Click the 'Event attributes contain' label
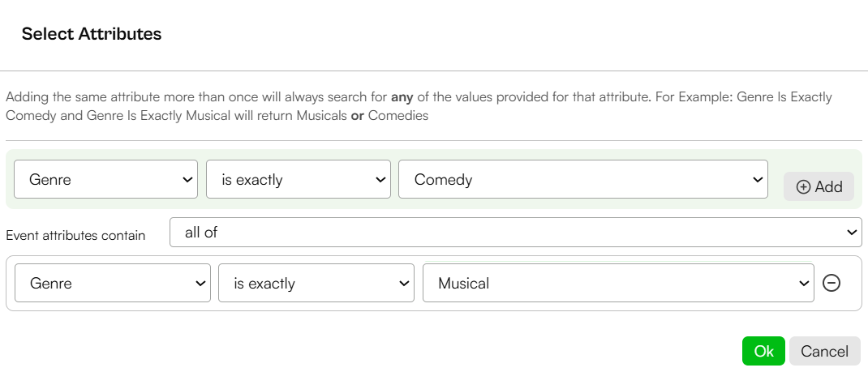Image resolution: width=868 pixels, height=372 pixels. pyautogui.click(x=75, y=236)
